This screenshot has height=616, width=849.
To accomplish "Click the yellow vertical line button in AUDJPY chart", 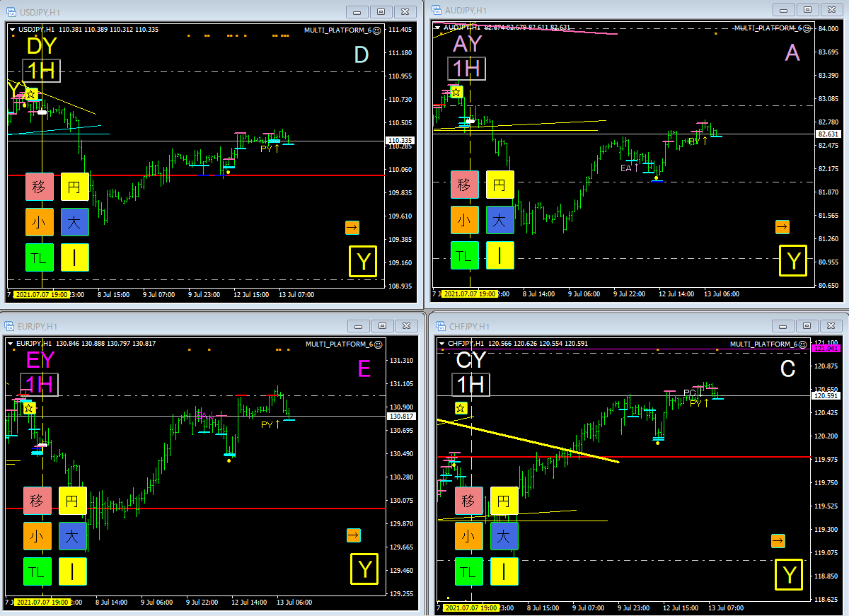I will pyautogui.click(x=499, y=255).
